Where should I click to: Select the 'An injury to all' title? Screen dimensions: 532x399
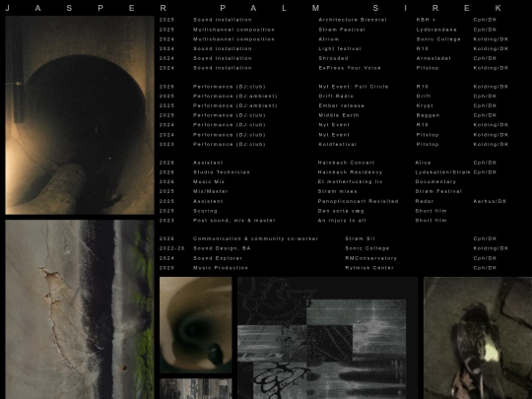tap(342, 221)
